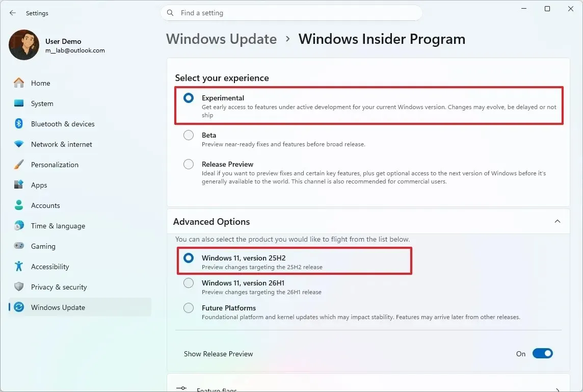Open Network & internet section
Image resolution: width=583 pixels, height=392 pixels.
click(x=80, y=144)
